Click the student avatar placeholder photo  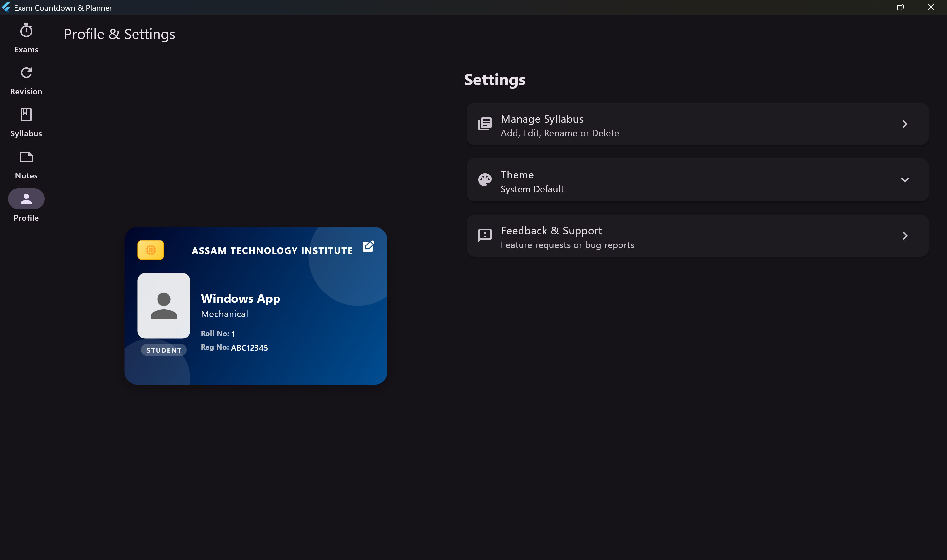coord(164,306)
